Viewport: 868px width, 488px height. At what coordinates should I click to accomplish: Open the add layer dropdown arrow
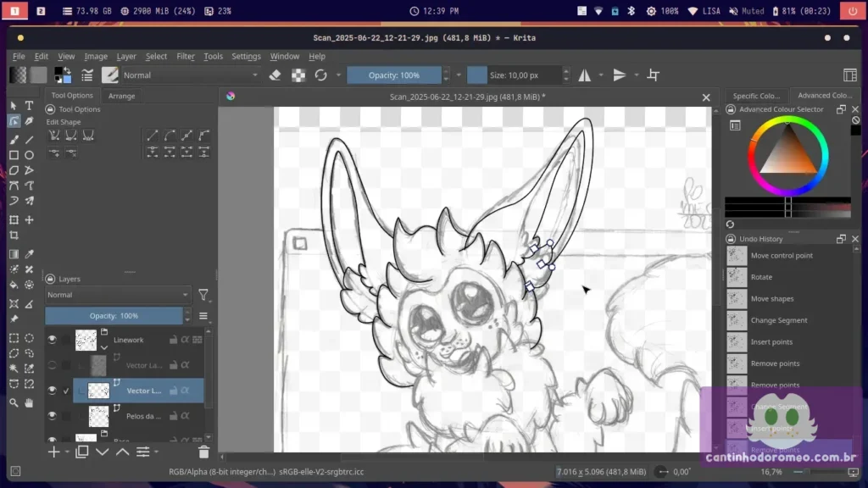pyautogui.click(x=67, y=452)
